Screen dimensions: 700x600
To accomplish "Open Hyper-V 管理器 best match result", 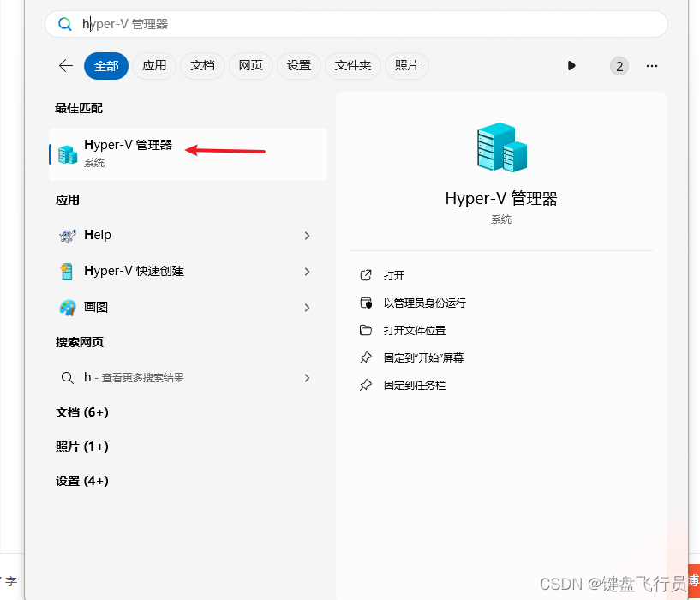I will click(x=188, y=154).
